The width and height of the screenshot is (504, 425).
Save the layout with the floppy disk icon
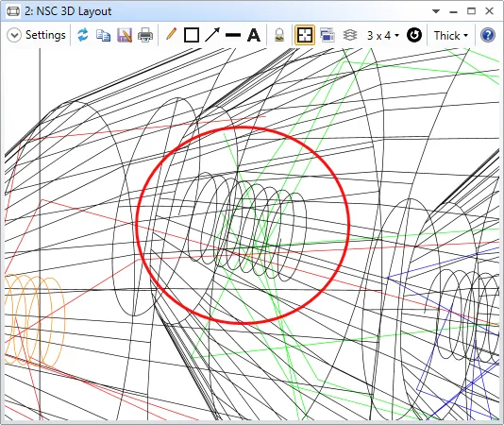click(x=124, y=35)
